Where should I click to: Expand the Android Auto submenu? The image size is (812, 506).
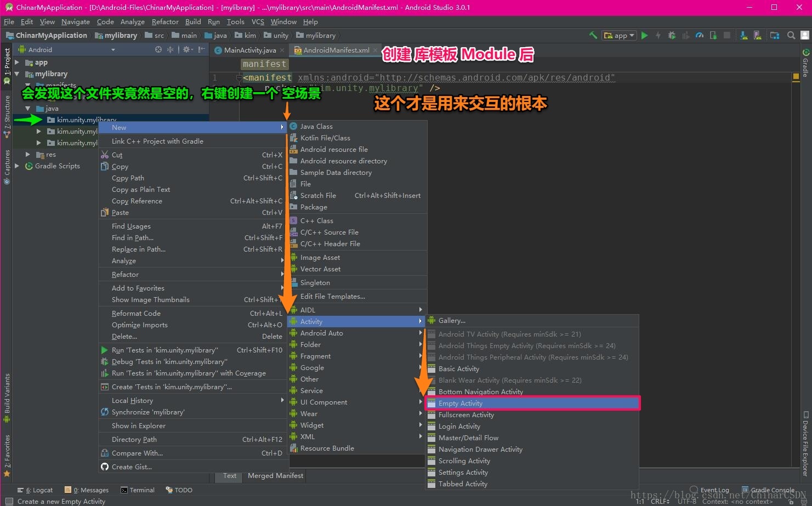tap(357, 333)
